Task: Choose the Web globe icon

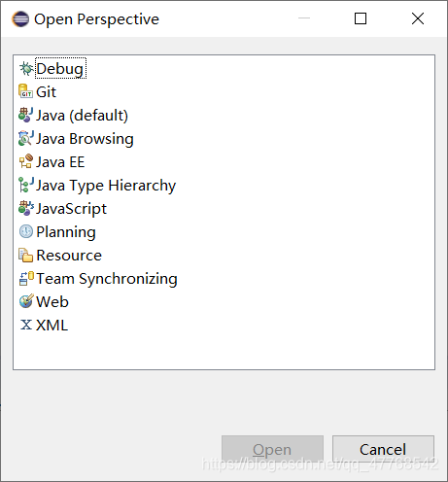Action: point(25,301)
